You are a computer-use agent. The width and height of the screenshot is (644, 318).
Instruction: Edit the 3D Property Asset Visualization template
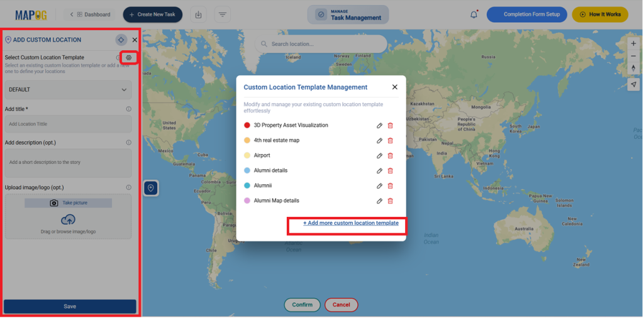pos(379,126)
